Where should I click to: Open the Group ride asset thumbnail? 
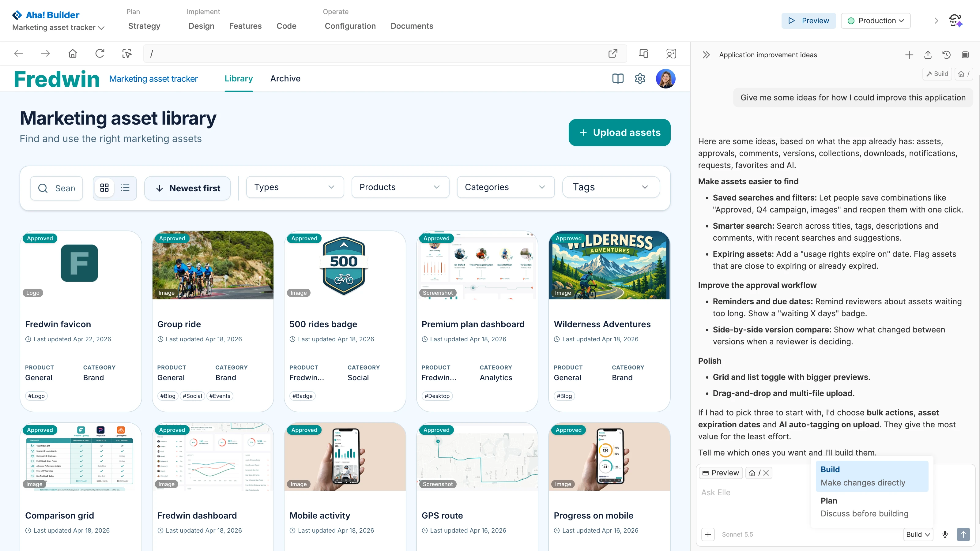pos(213,265)
